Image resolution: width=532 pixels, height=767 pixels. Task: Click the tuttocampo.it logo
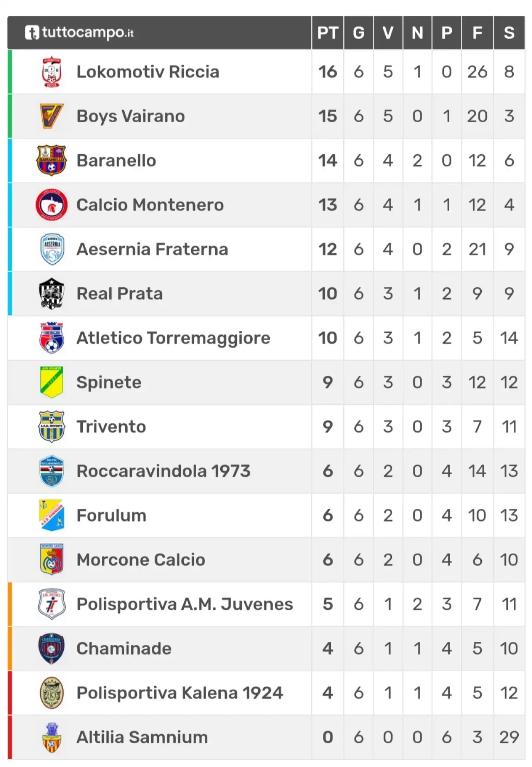click(x=79, y=32)
